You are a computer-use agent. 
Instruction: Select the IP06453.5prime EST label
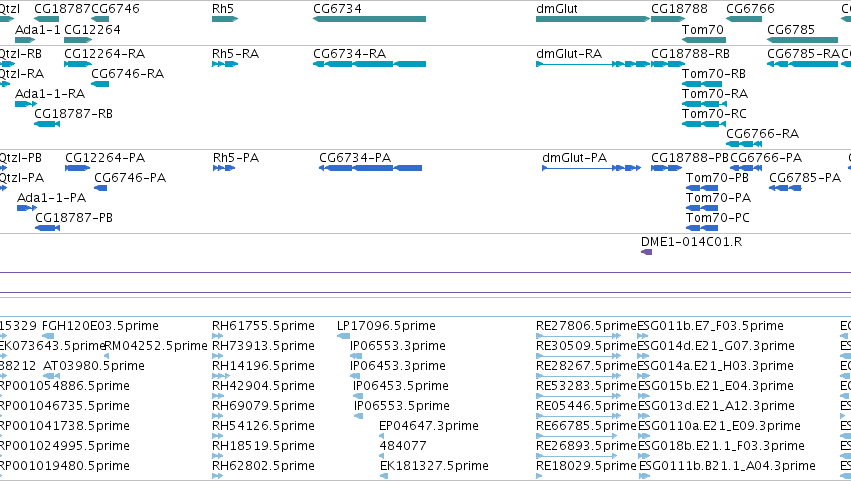point(401,387)
